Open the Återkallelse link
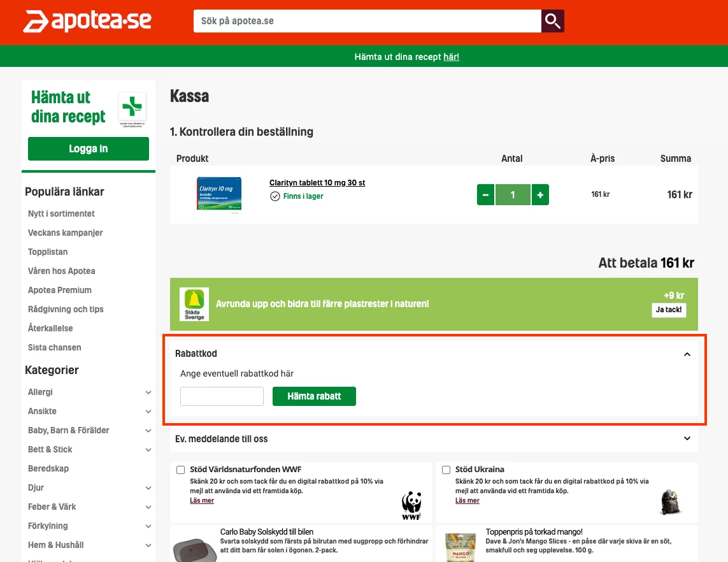 (50, 328)
